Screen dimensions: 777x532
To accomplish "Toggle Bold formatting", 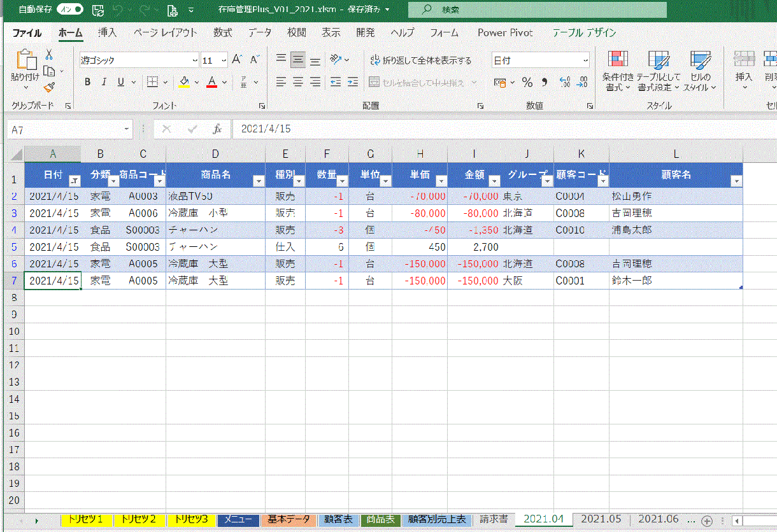I will (87, 82).
